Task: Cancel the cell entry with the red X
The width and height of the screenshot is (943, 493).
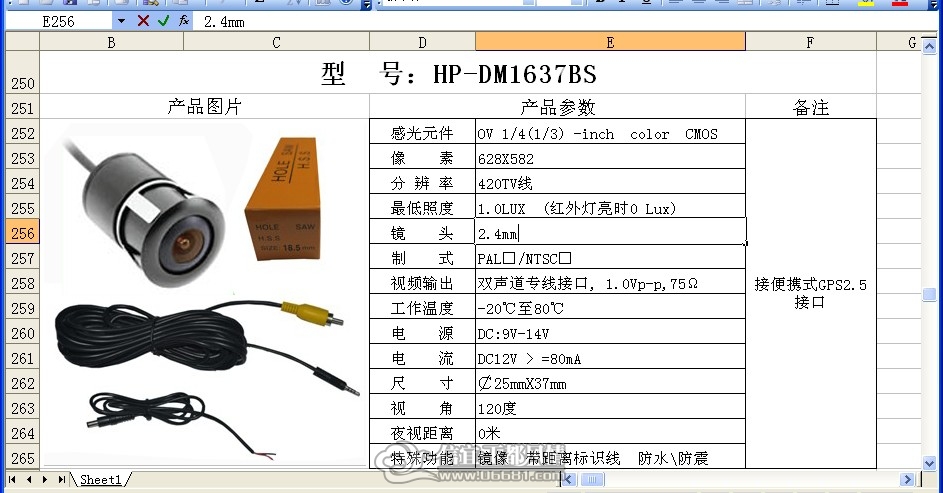Action: (x=143, y=22)
